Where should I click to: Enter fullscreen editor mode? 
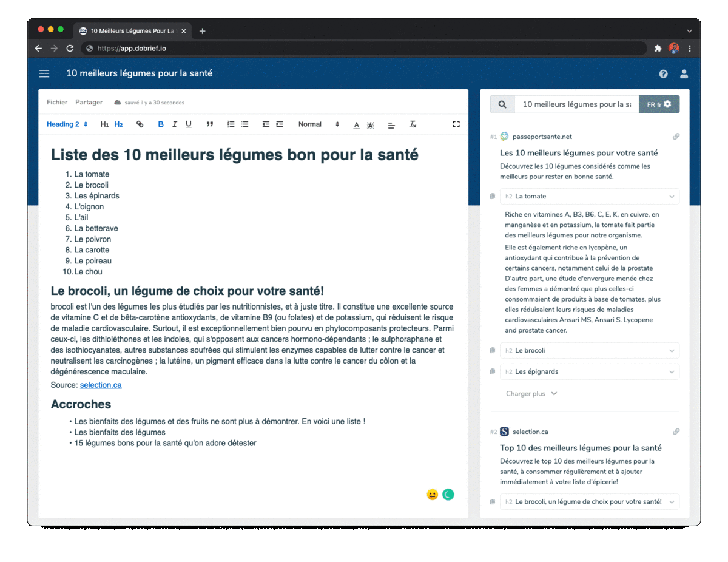tap(456, 124)
